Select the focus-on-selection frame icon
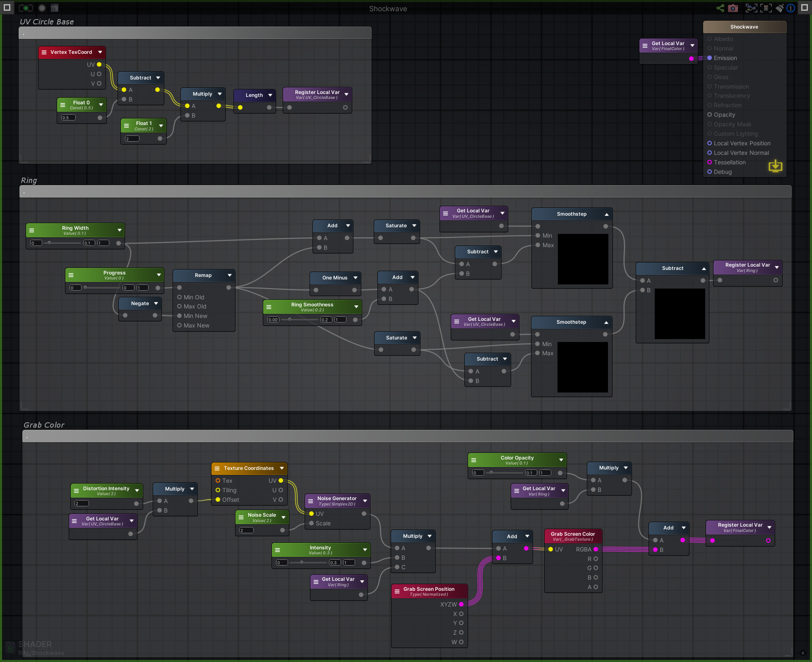 coord(752,8)
